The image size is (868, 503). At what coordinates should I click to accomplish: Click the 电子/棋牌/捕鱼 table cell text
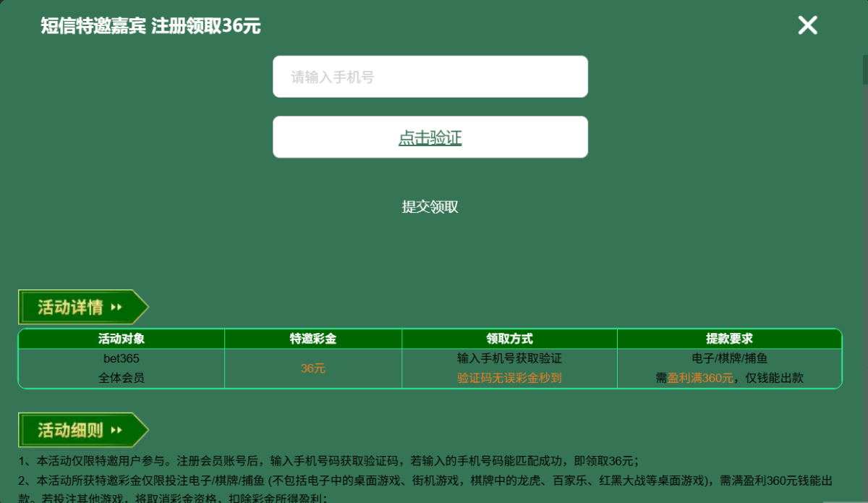click(x=729, y=358)
